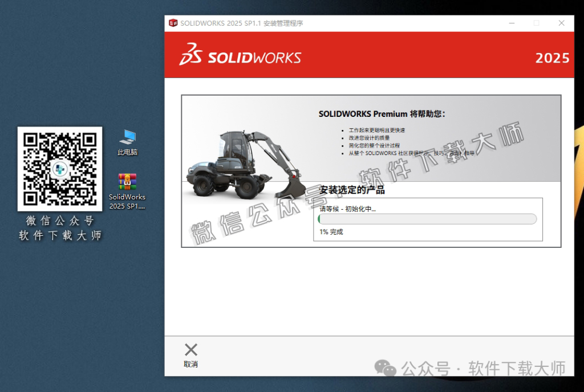Click the installer icon in the title bar

coord(175,23)
